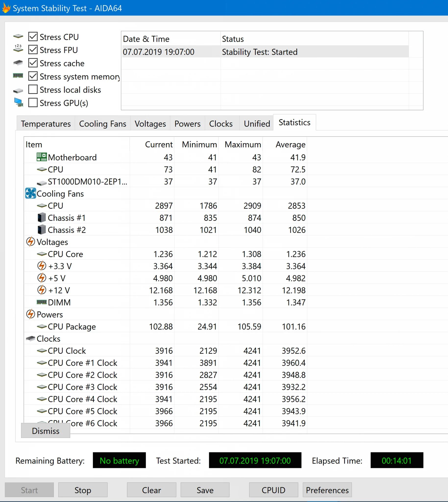
Task: Uncheck the Stress FPU checkbox
Action: [33, 50]
